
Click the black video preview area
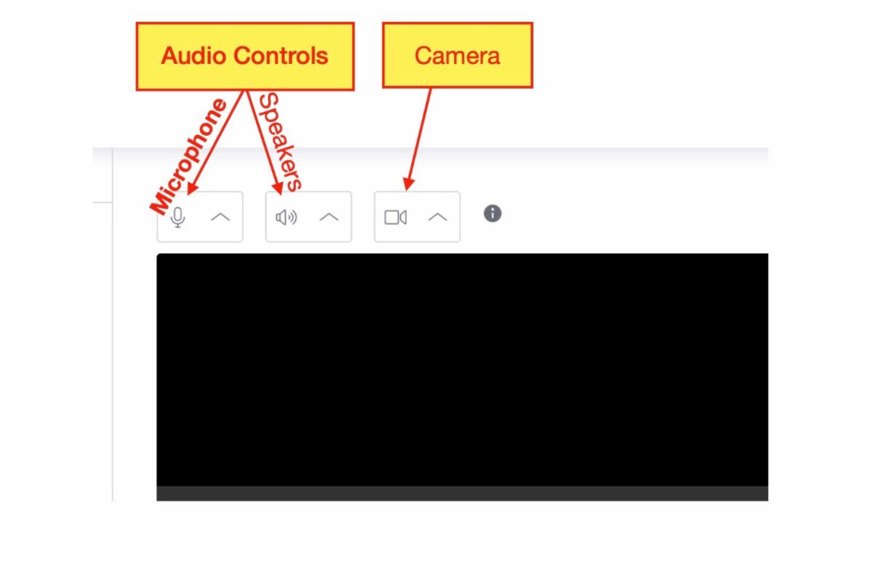pos(462,369)
